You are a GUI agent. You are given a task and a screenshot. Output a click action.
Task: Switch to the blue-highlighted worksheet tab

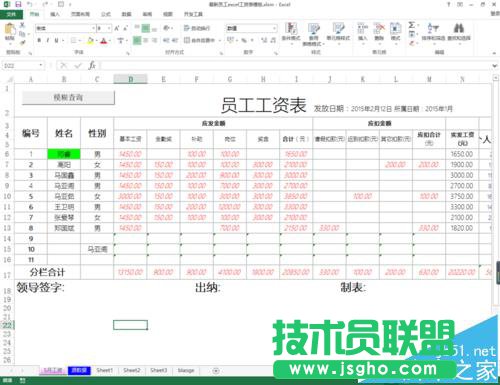pos(79,370)
